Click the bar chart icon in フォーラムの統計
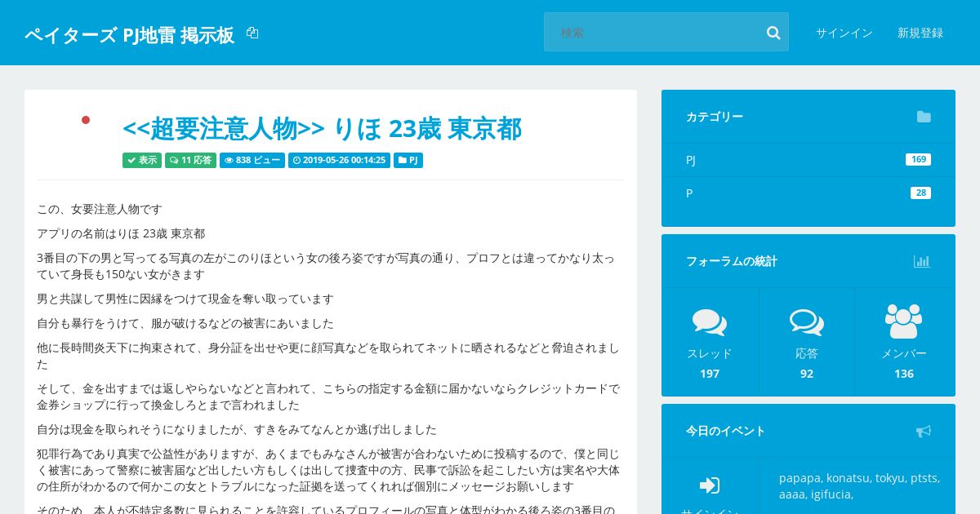Viewport: 980px width, 514px height. pyautogui.click(x=922, y=261)
